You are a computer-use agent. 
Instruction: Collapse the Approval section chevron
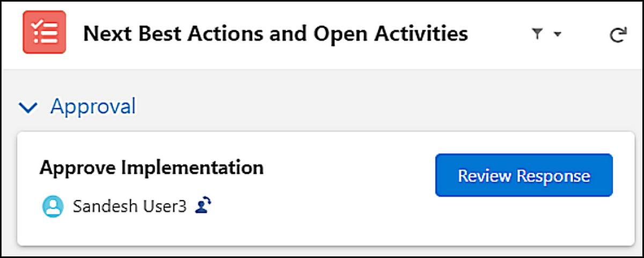tap(28, 108)
